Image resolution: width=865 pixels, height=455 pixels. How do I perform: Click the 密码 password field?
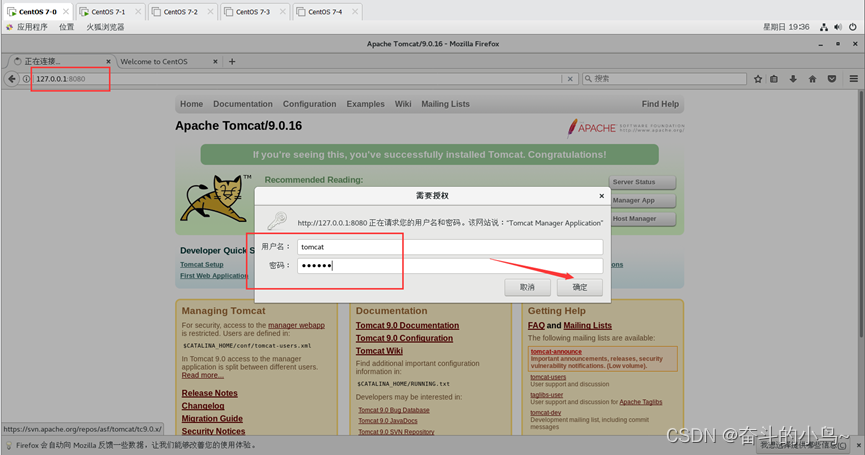(x=449, y=265)
